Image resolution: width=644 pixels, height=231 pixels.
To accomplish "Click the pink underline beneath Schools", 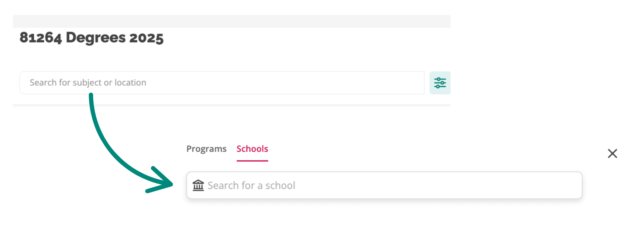I will (x=252, y=161).
